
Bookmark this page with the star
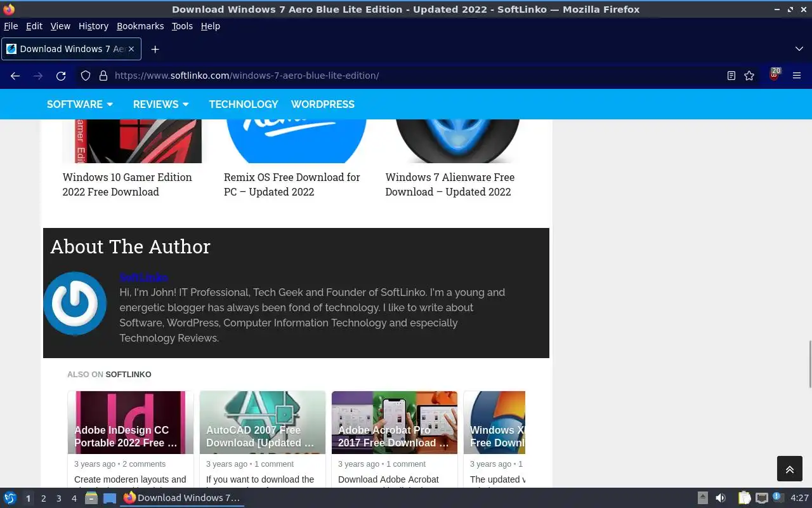click(x=749, y=76)
